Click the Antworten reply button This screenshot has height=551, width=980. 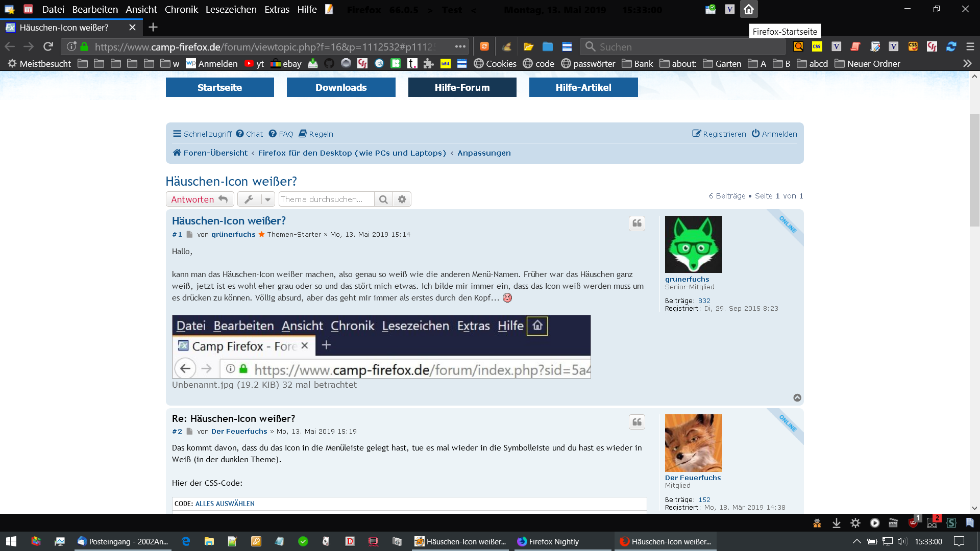click(x=200, y=199)
